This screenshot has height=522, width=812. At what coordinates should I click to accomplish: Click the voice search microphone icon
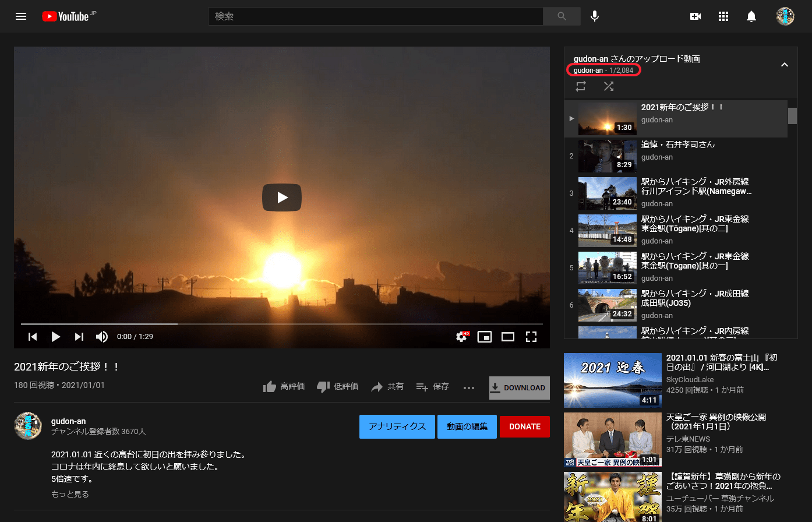click(x=594, y=16)
